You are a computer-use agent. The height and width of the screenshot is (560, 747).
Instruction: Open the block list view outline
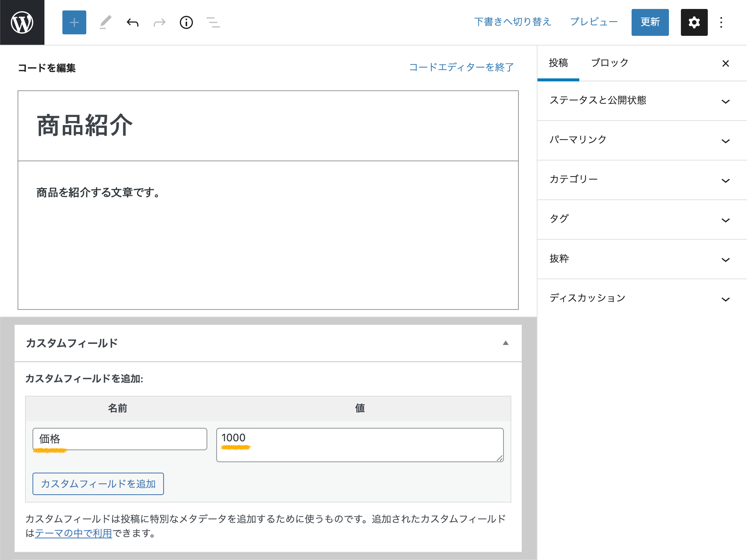(x=213, y=22)
